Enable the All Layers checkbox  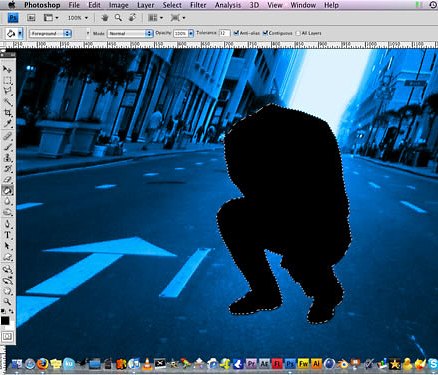tap(298, 33)
